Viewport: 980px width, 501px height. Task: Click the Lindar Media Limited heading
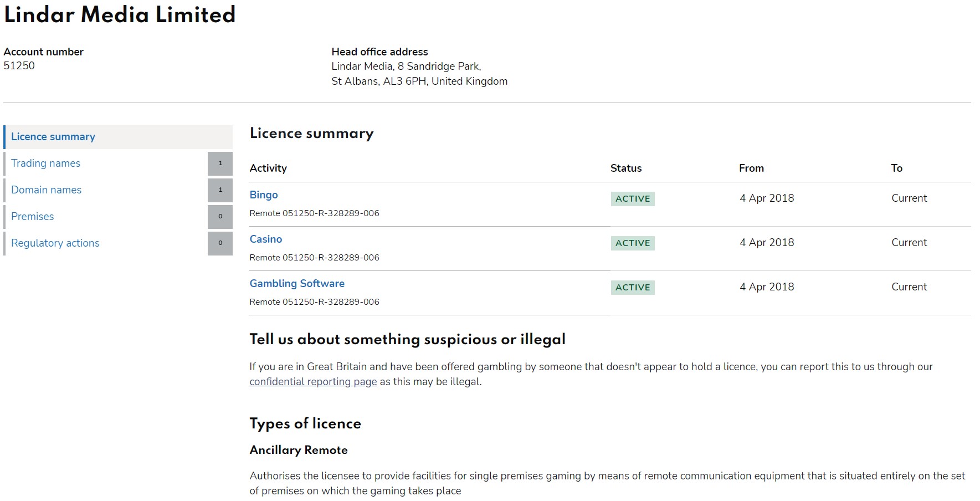[x=120, y=14]
